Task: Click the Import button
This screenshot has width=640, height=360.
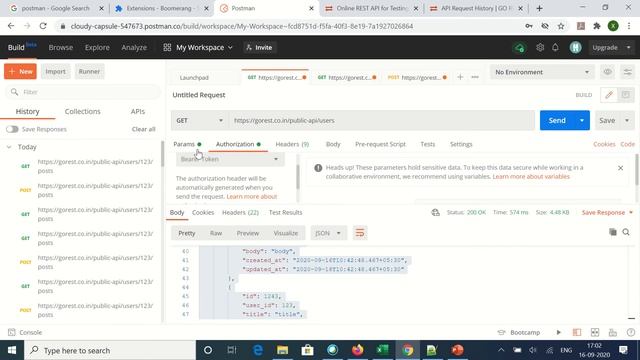Action: [x=56, y=71]
